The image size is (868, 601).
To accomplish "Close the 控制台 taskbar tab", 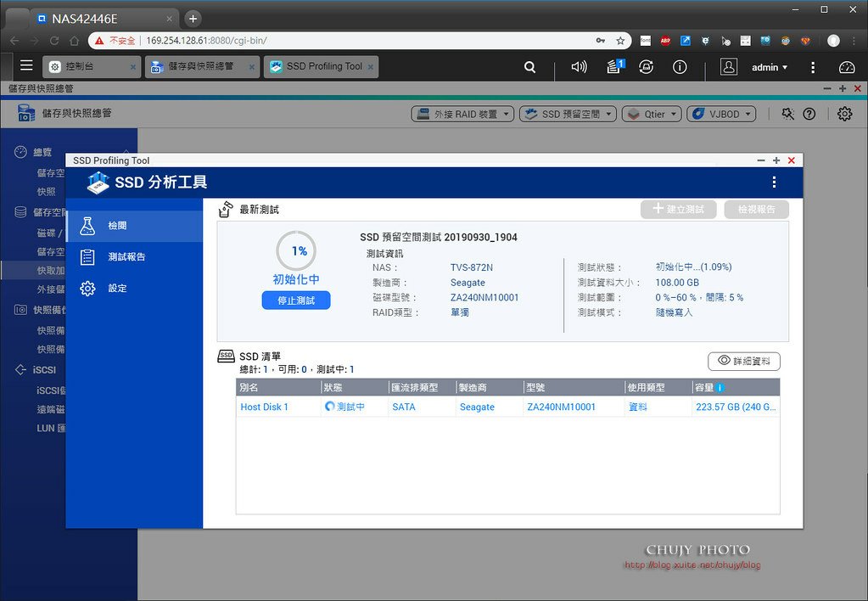I will [133, 67].
